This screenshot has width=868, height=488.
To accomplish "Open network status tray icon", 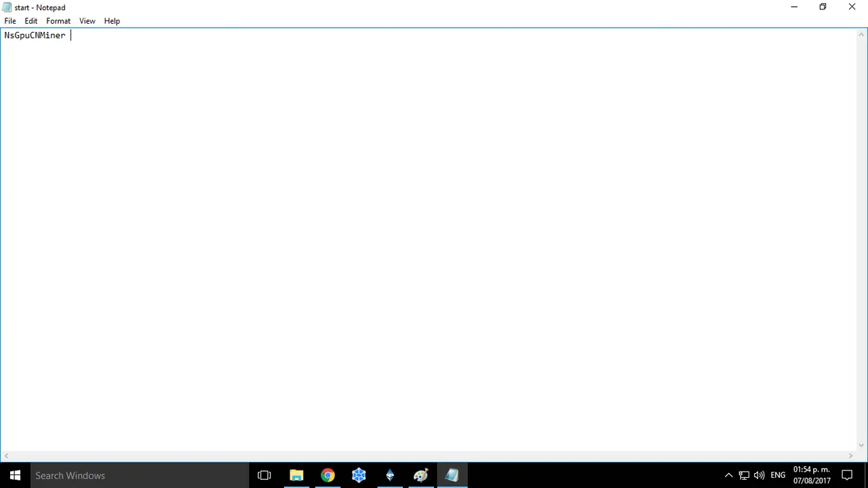I will coord(744,475).
